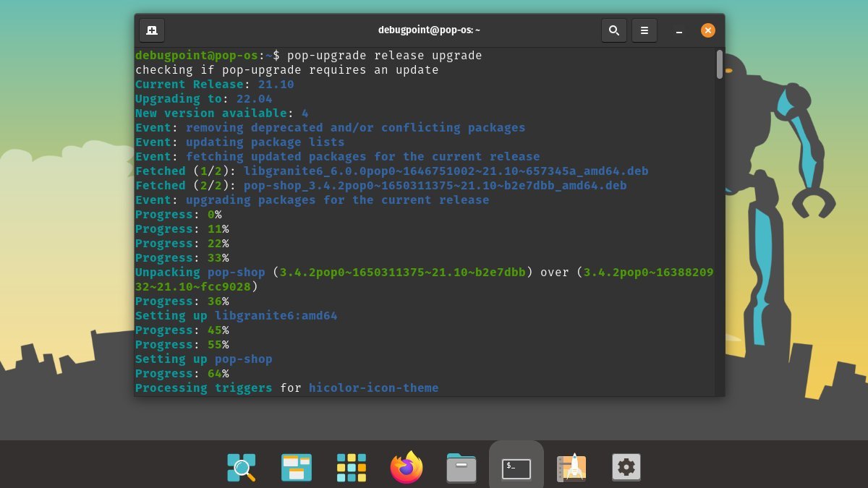Activate the terminal search magnifier
Screen dimensions: 868x488
(x=614, y=30)
